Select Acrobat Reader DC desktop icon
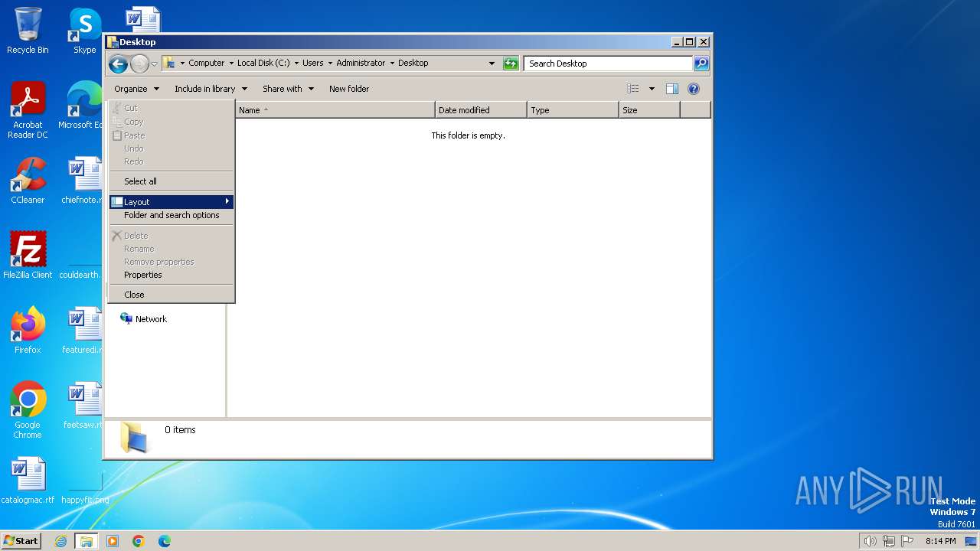Viewport: 980px width, 551px height. pos(28,111)
